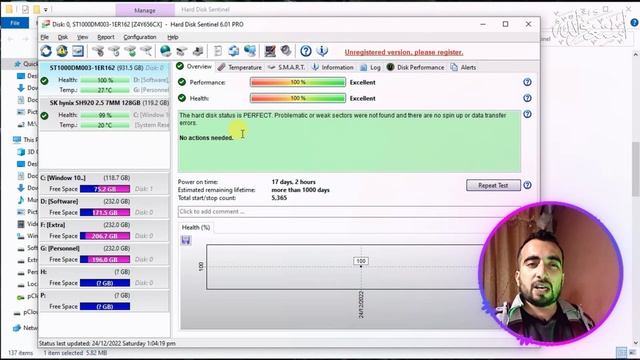Click the Manage tab in the File Explorer window

pyautogui.click(x=145, y=10)
